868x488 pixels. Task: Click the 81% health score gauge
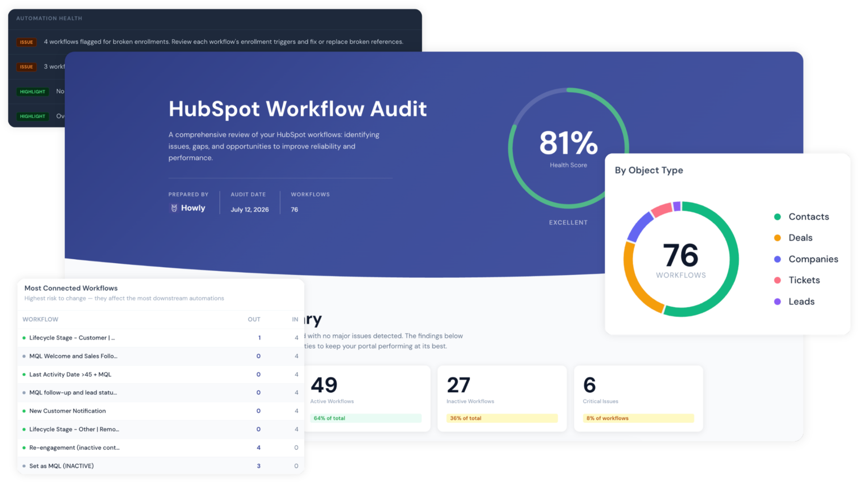pos(568,148)
